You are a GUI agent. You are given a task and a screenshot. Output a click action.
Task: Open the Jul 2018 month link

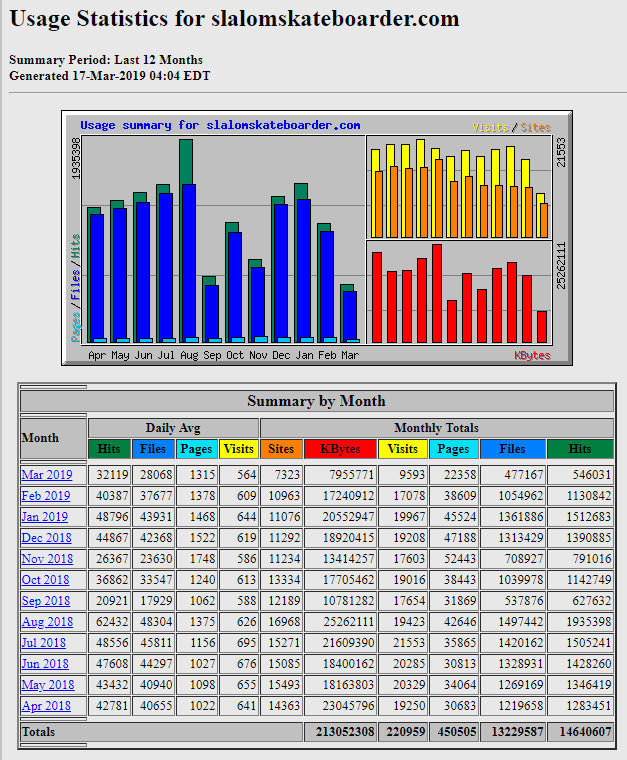45,643
